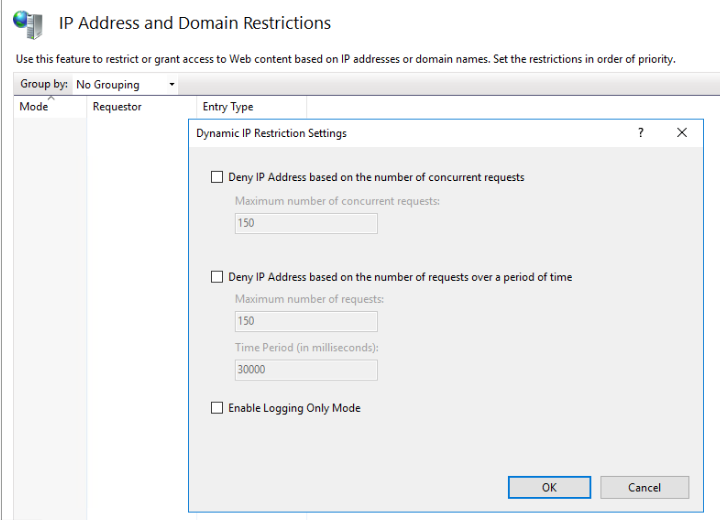Click the IP Address and Domain Restrictions globe-server icon
This screenshot has width=720, height=520.
(28, 24)
